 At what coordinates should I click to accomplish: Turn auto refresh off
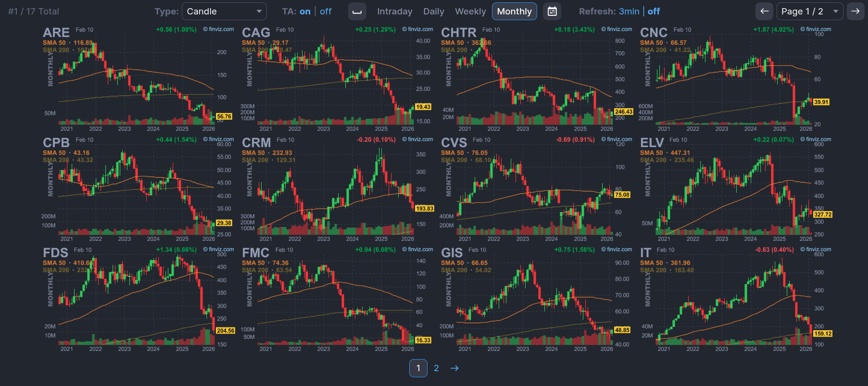point(654,12)
